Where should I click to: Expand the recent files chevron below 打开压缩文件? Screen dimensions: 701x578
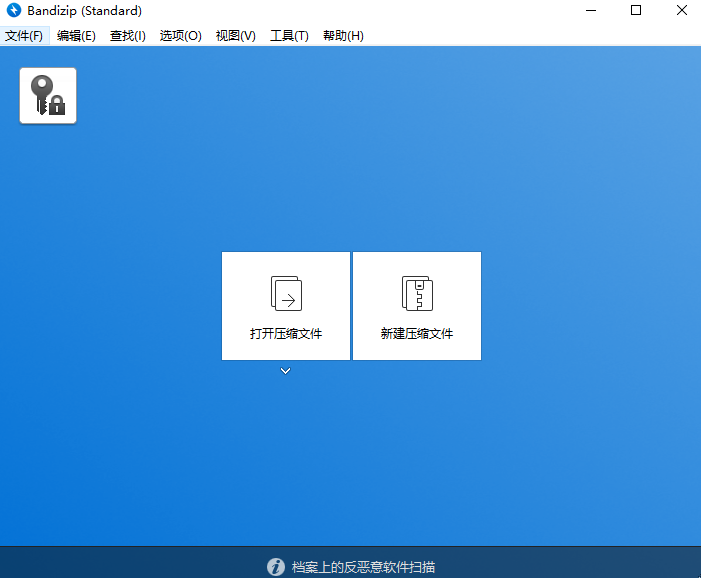pos(285,371)
